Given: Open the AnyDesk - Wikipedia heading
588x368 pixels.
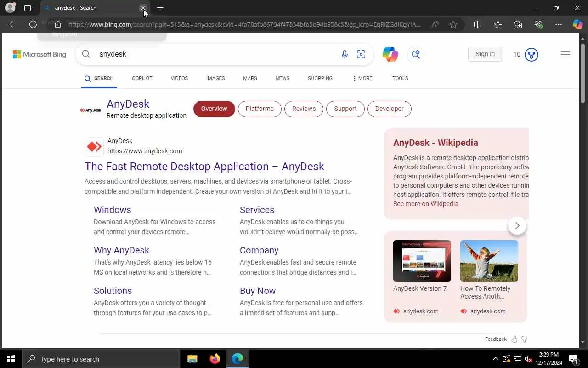Looking at the screenshot, I should (435, 143).
